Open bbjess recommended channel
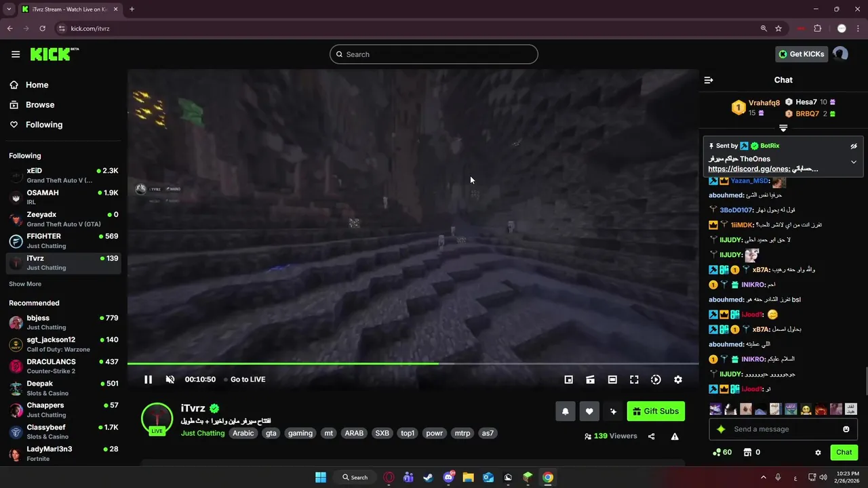The image size is (868, 488). pyautogui.click(x=64, y=322)
